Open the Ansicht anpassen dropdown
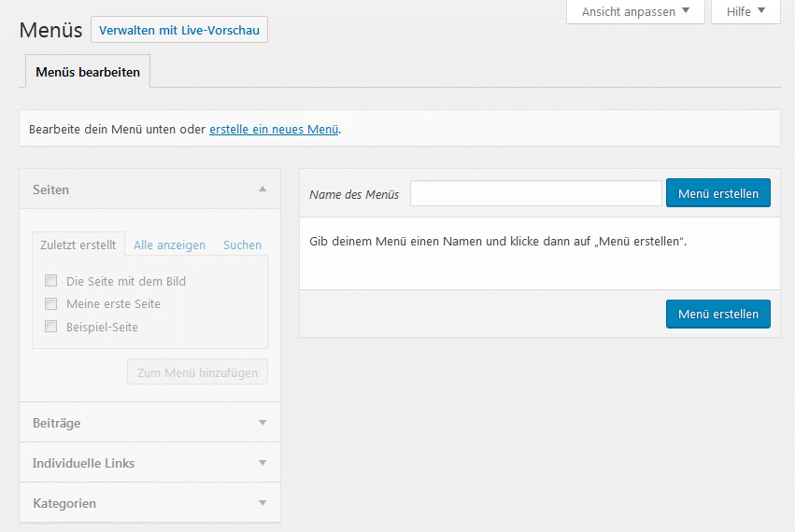Image resolution: width=795 pixels, height=532 pixels. 635,12
